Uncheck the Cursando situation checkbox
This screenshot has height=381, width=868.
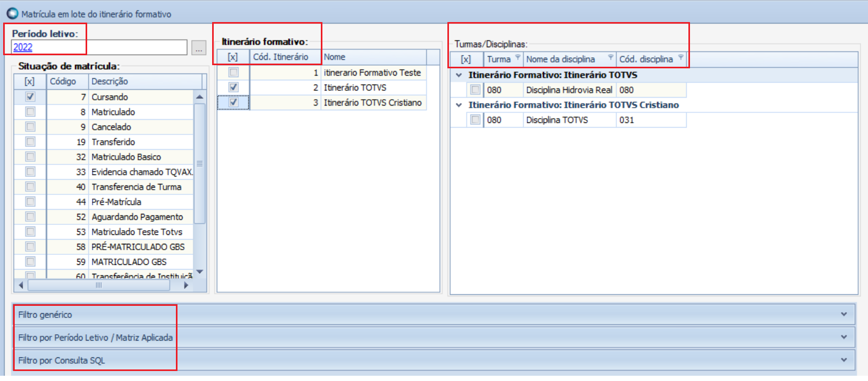(30, 97)
